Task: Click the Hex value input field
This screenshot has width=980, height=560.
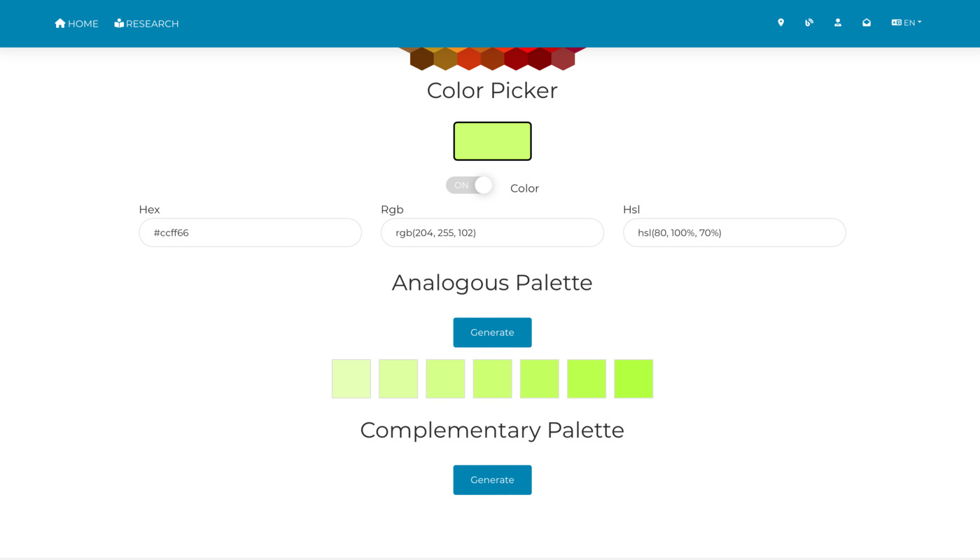Action: [x=251, y=232]
